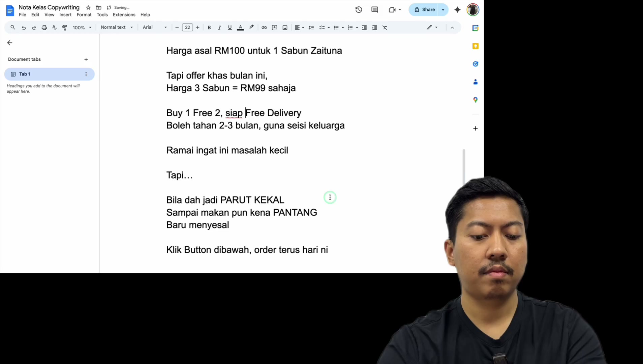Toggle underline formatting
This screenshot has height=364, width=643.
click(230, 28)
